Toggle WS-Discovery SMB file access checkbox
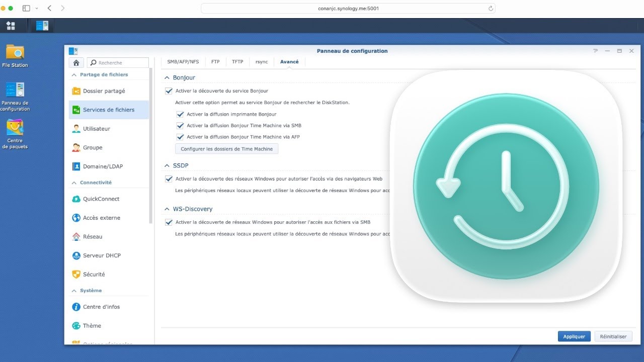644x362 pixels. coord(169,222)
